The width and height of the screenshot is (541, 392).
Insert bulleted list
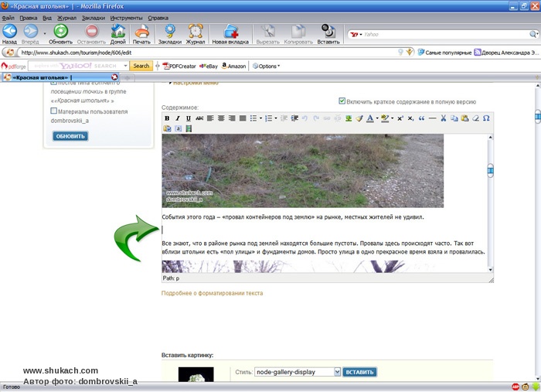pyautogui.click(x=253, y=118)
